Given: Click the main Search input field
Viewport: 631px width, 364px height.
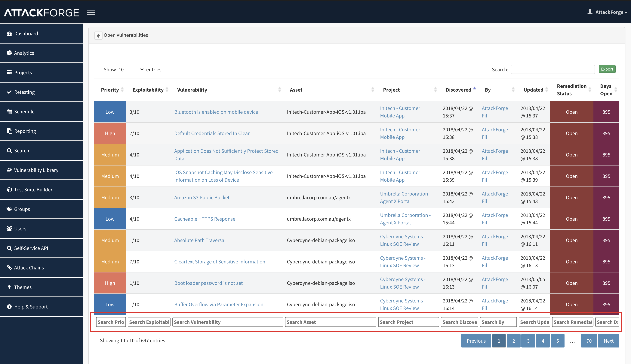Looking at the screenshot, I should 553,69.
